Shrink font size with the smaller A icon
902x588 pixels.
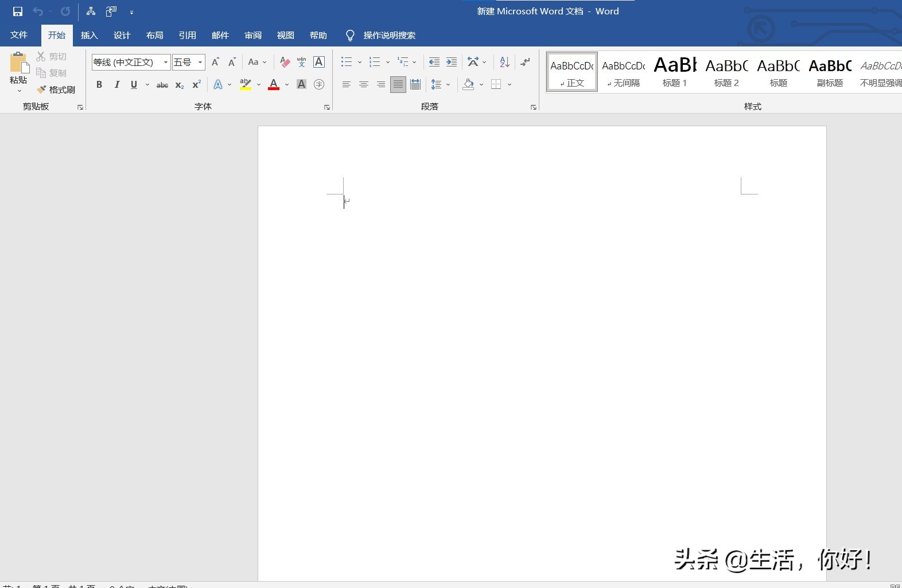(232, 62)
